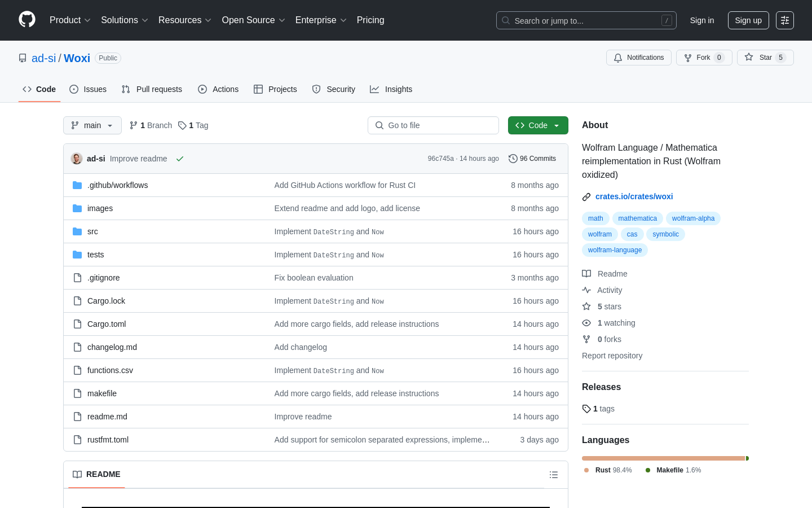812x508 pixels.
Task: Switch to the Pull requests tab
Action: (x=152, y=89)
